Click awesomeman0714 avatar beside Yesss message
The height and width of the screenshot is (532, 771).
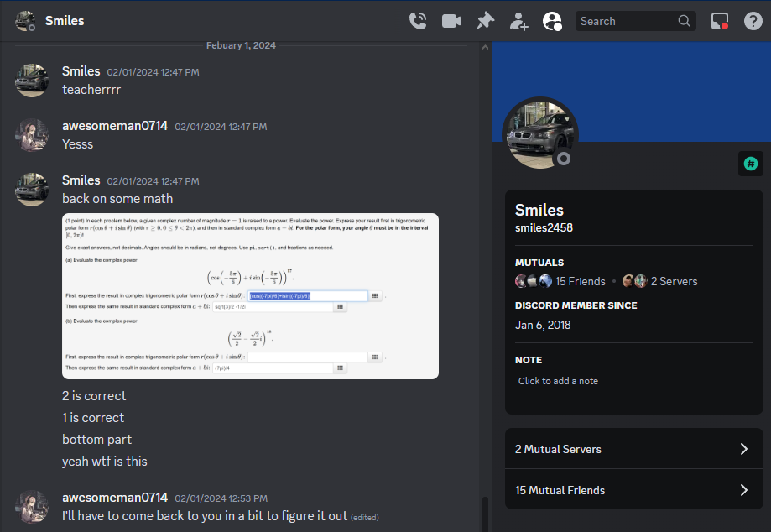pos(32,135)
